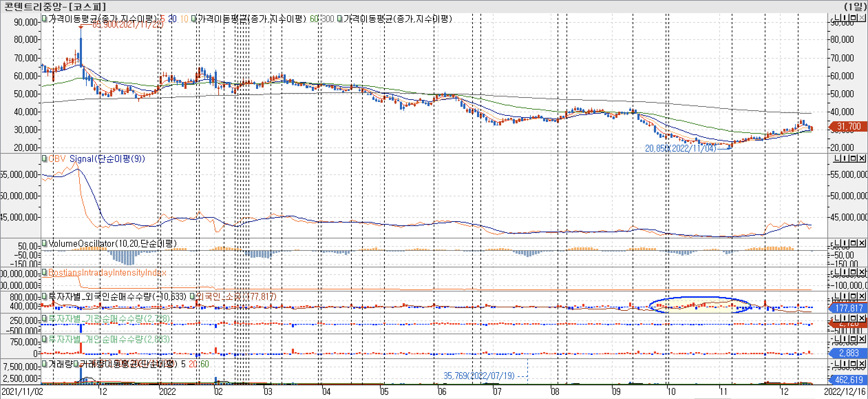Click the 콘텐트리중앙 [코스피] chart title
The width and height of the screenshot is (868, 399).
[x=54, y=6]
